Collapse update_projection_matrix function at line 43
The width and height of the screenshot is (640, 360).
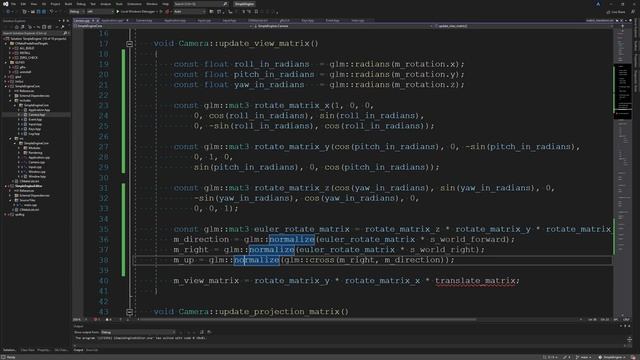point(129,312)
